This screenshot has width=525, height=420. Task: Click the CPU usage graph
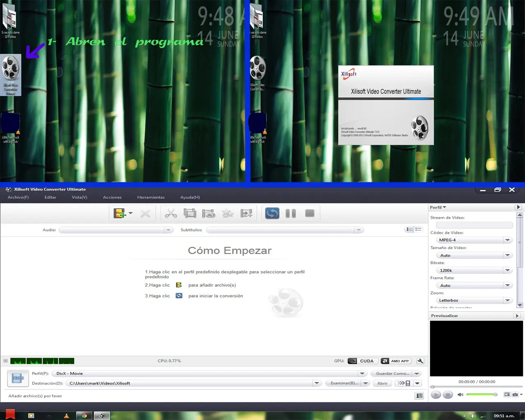42,361
